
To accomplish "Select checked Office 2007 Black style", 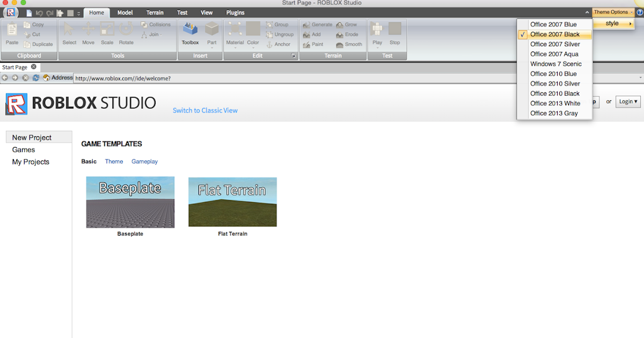I will (x=554, y=34).
